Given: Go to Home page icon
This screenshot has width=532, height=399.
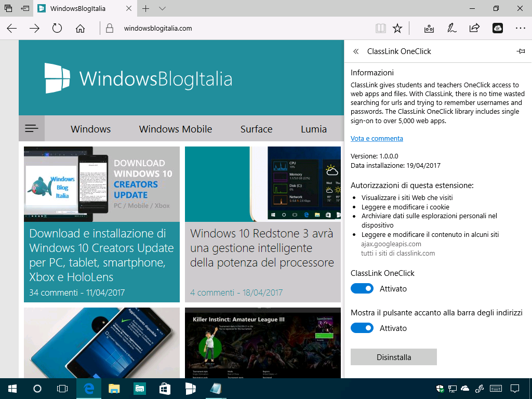Looking at the screenshot, I should coord(80,29).
